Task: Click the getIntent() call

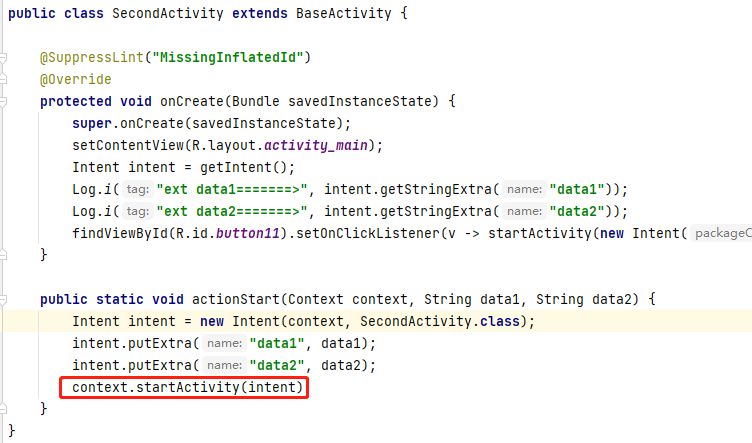Action: (238, 167)
